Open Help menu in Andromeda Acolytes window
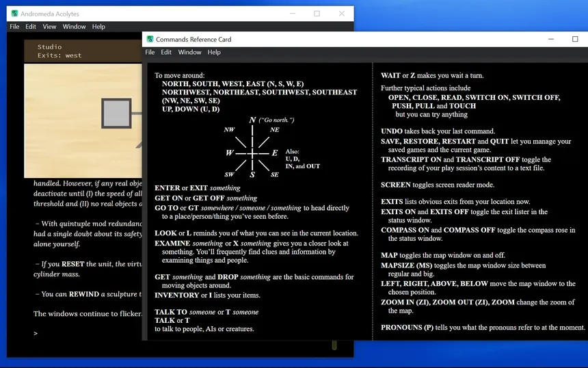Screen dimensions: 588x368 click(98, 27)
